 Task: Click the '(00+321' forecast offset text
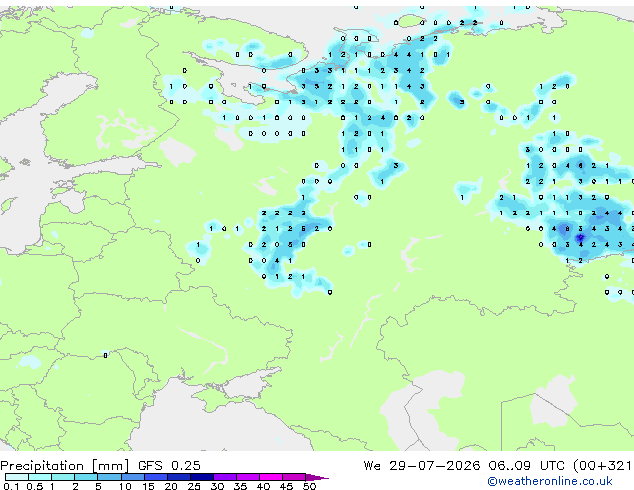602,466
